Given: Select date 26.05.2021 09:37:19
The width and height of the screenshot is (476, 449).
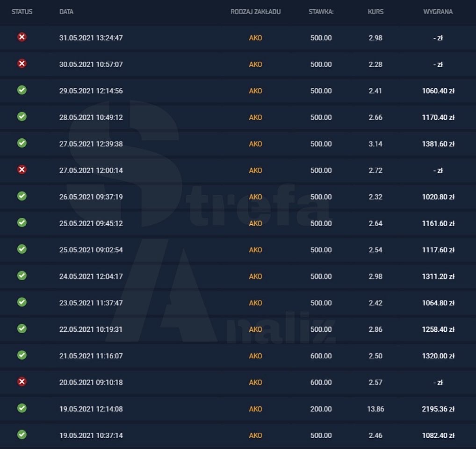Looking at the screenshot, I should [x=91, y=197].
